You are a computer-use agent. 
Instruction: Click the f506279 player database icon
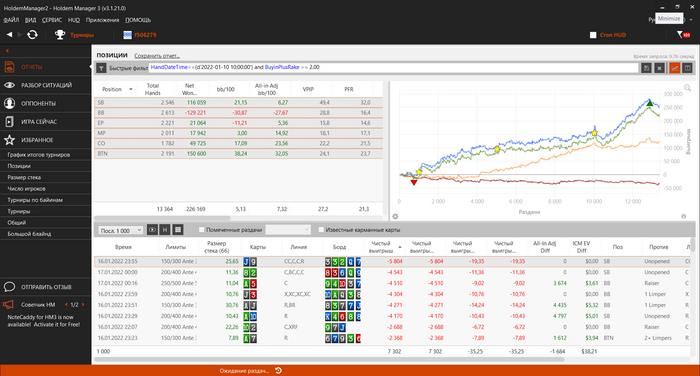pos(128,35)
